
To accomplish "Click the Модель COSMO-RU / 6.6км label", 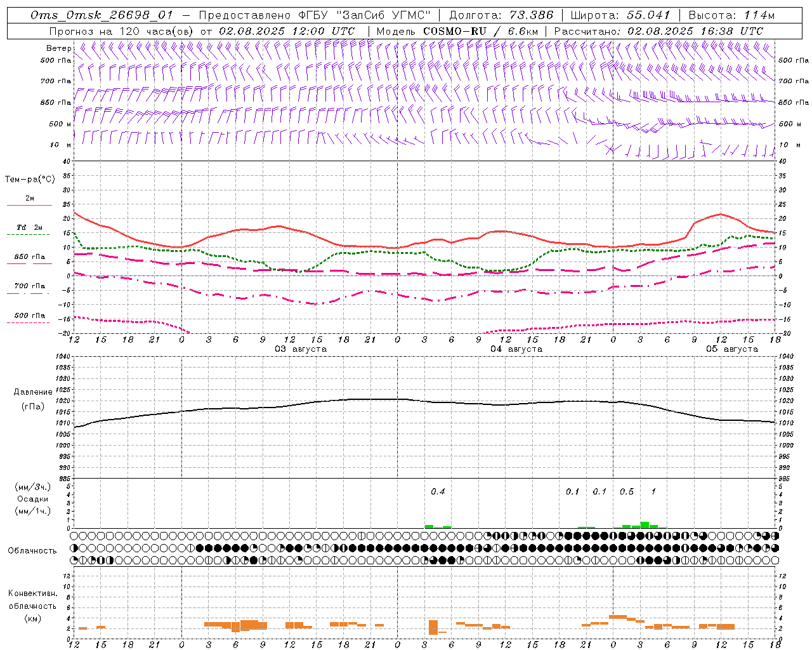I will (457, 31).
